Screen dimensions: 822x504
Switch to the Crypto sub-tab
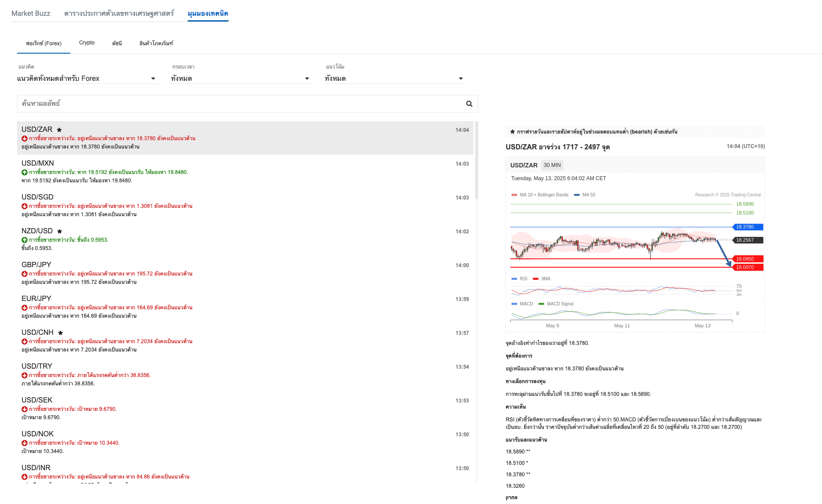tap(87, 43)
